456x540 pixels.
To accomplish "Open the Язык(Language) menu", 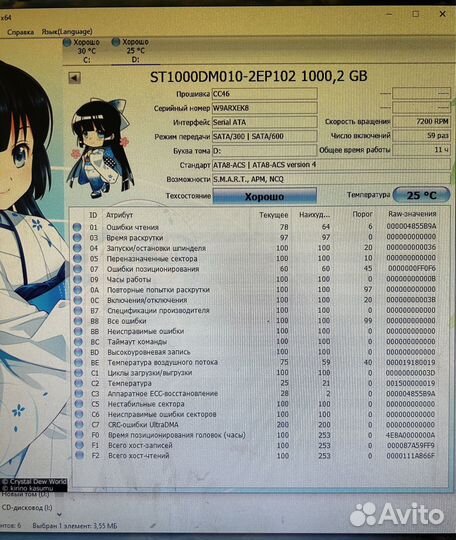I will tap(67, 32).
